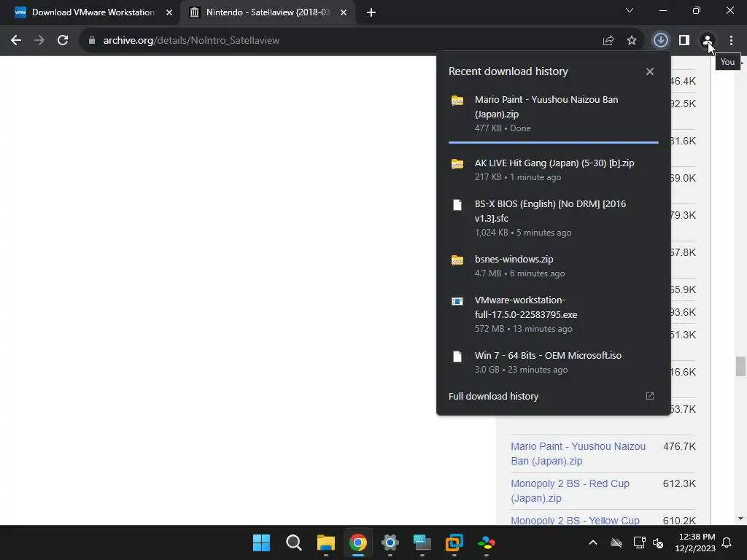Open the Windows Start menu
Viewport: 747px width, 560px height.
261,542
